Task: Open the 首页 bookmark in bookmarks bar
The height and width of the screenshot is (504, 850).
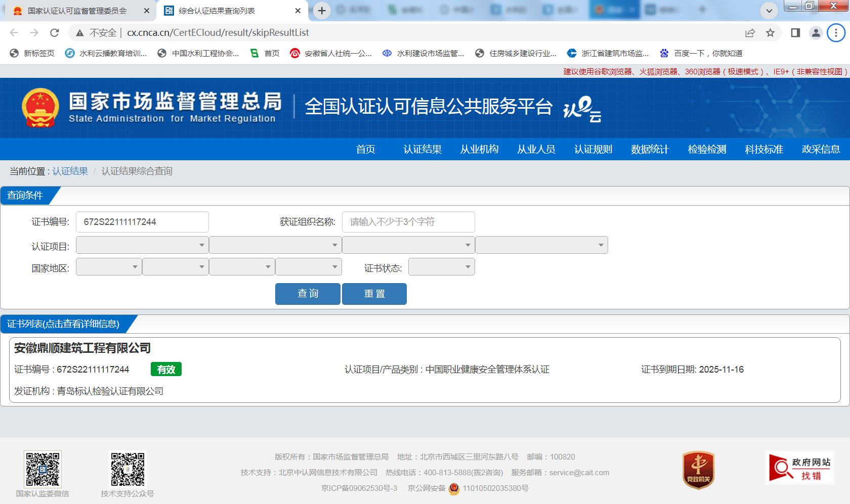Action: tap(265, 53)
